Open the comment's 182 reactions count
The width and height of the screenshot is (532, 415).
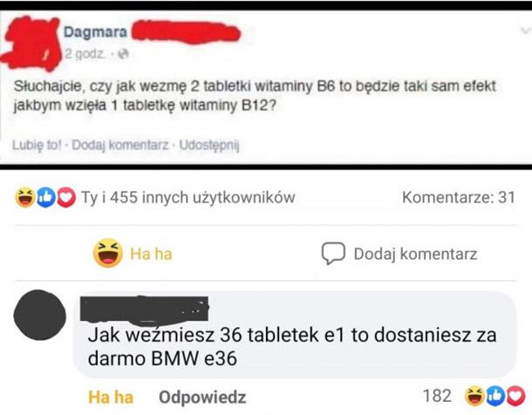click(437, 396)
